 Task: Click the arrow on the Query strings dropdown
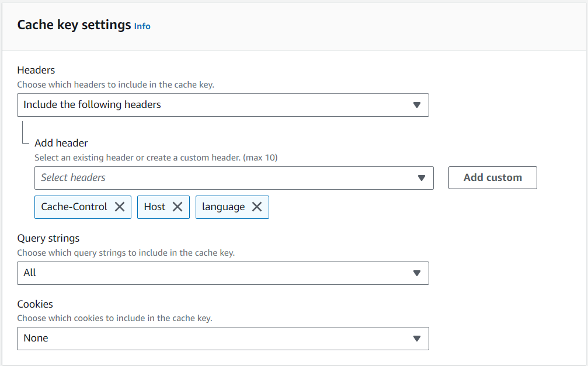417,273
